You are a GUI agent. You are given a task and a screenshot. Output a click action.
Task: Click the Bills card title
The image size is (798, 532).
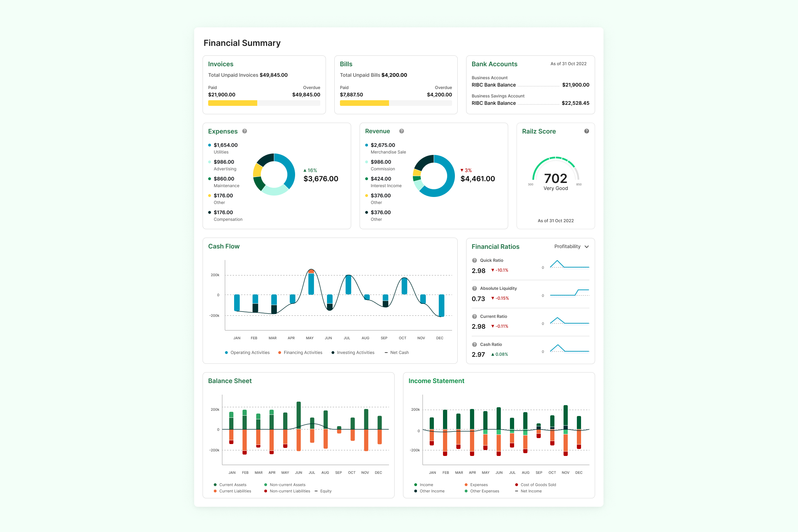pos(346,64)
